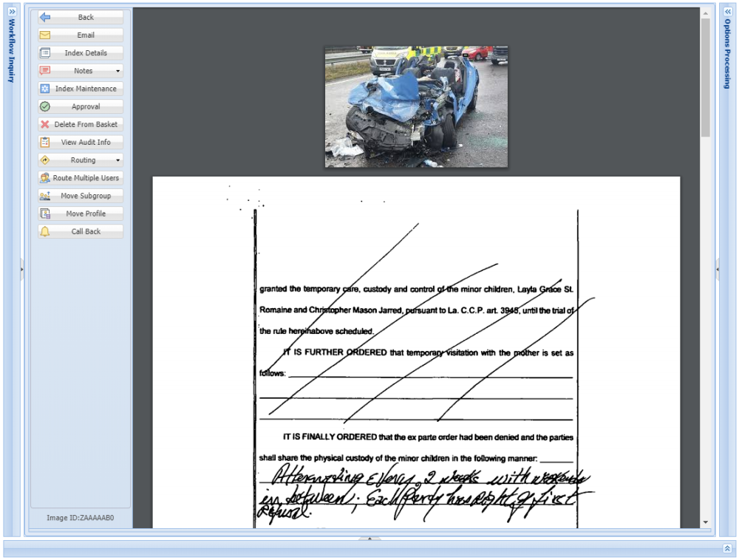739x560 pixels.
Task: Click the Back button
Action: click(79, 17)
